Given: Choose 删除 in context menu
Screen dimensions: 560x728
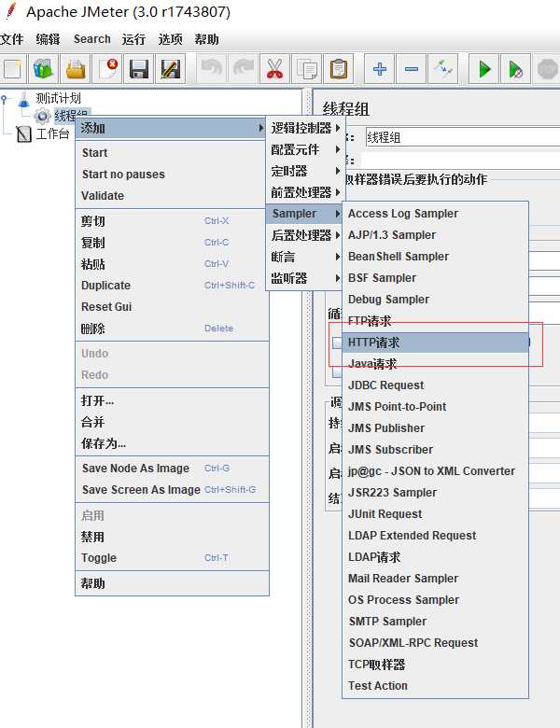Looking at the screenshot, I should click(x=172, y=329).
